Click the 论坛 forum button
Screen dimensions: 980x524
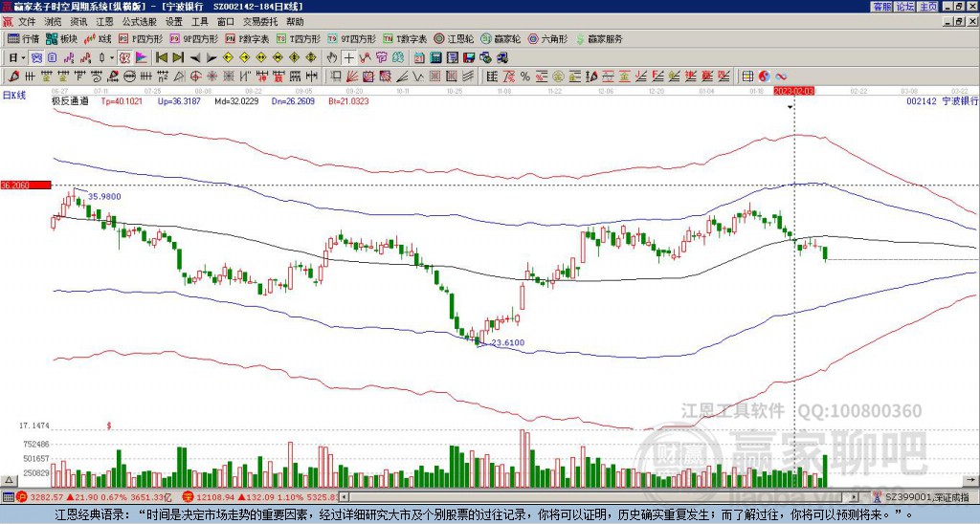click(904, 7)
